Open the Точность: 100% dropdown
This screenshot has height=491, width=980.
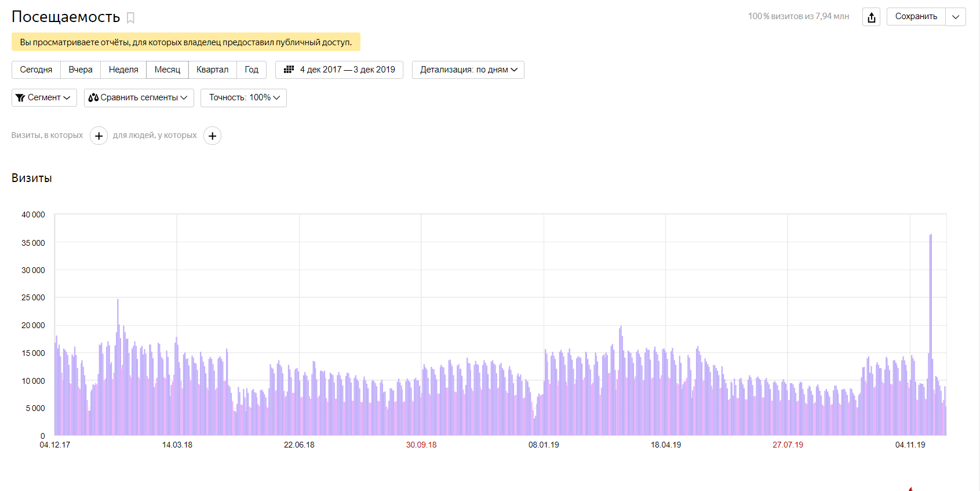(243, 98)
